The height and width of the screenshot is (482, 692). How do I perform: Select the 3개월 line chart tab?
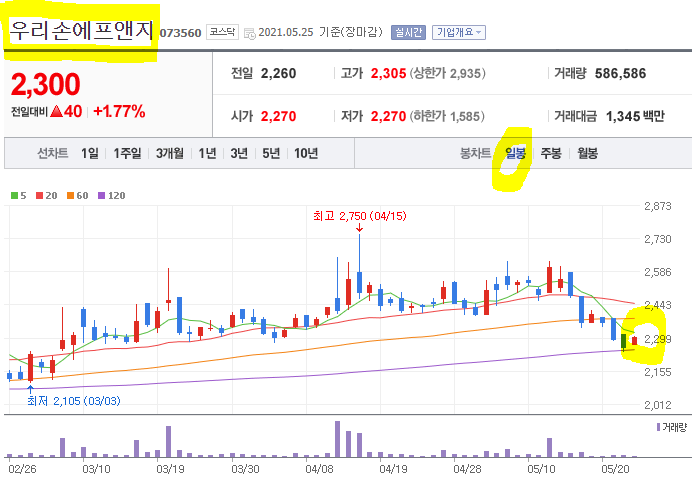(x=169, y=153)
